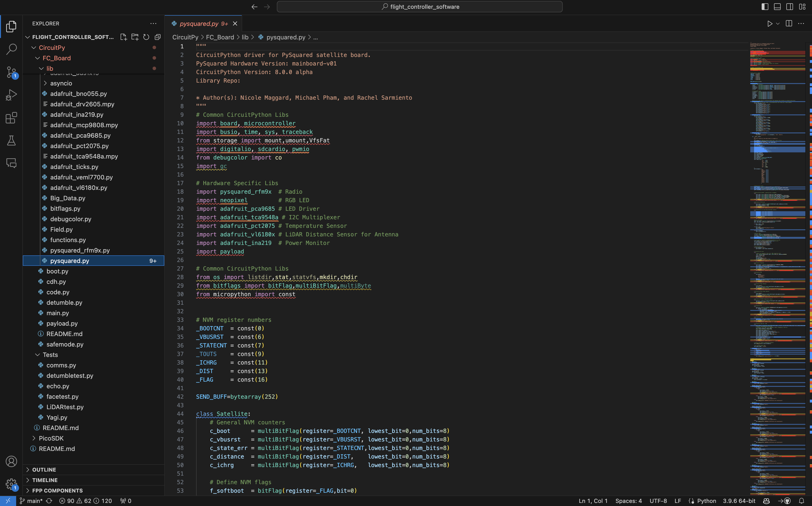Click the code minimap on the right

[x=777, y=269]
